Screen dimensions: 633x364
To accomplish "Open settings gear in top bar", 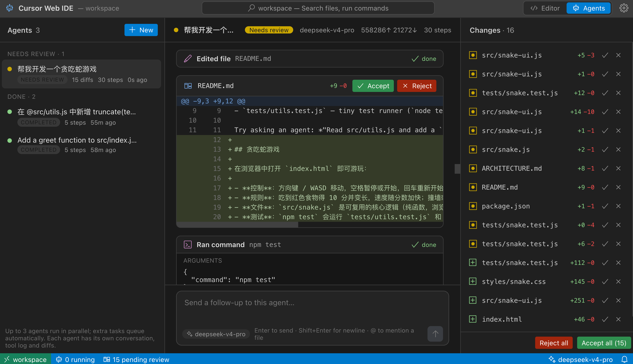I will point(624,8).
